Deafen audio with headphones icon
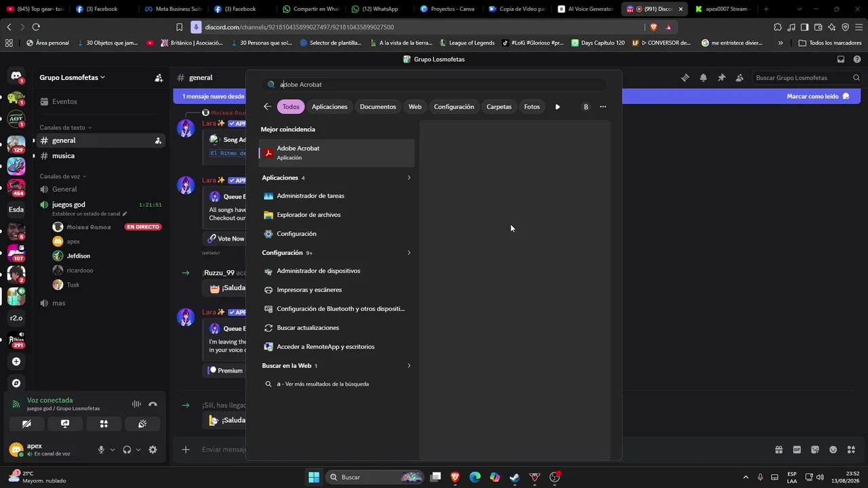 127,449
